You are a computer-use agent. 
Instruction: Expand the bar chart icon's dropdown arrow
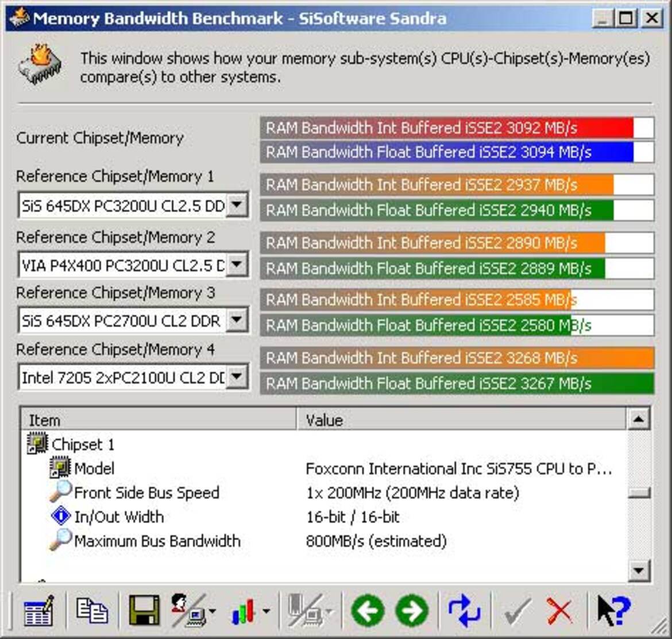[266, 611]
